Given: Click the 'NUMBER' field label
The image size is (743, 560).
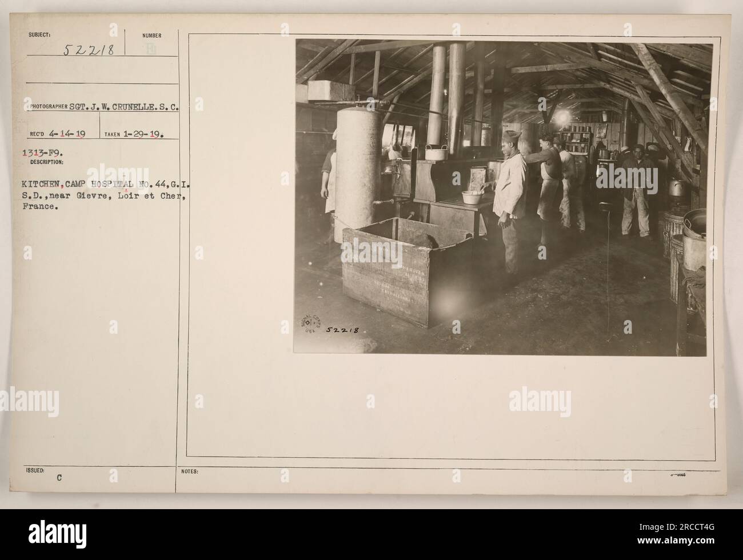Looking at the screenshot, I should [x=153, y=35].
